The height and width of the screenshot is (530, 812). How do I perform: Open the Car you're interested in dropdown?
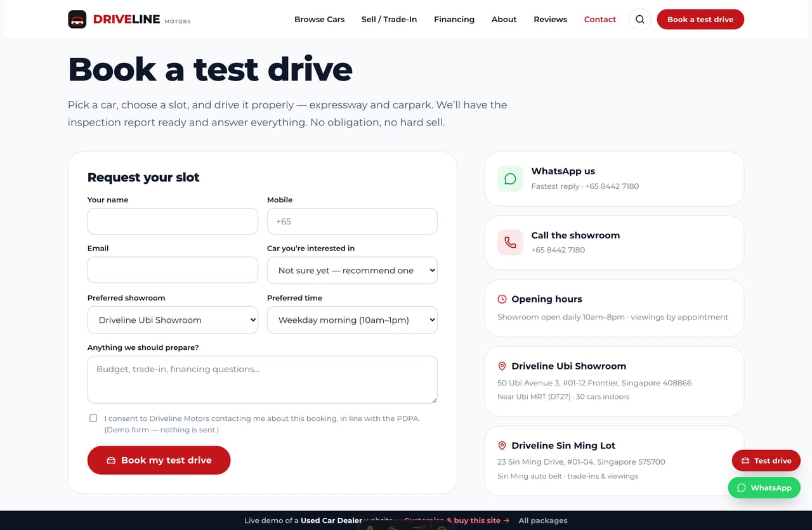point(352,270)
